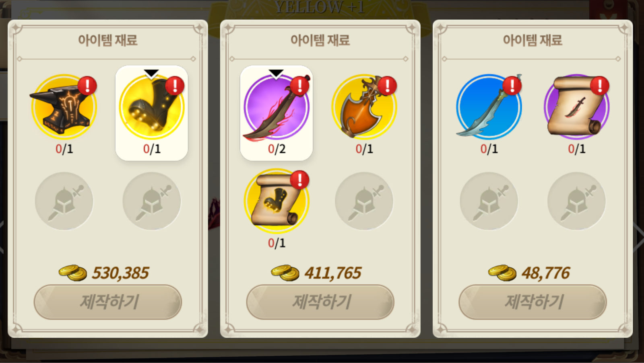644x363 pixels.
Task: Select the black anvil material icon
Action: [64, 107]
